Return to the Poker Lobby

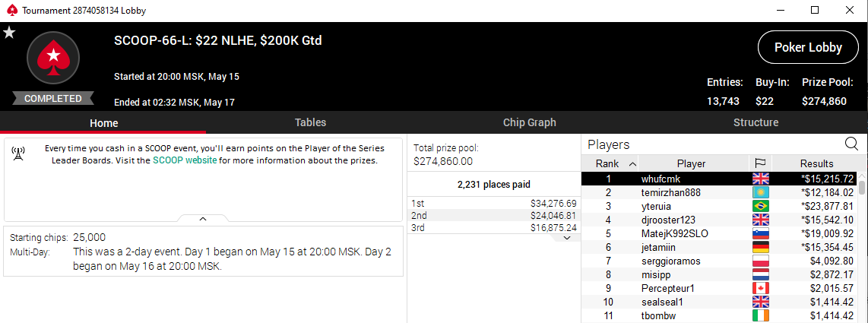[808, 48]
